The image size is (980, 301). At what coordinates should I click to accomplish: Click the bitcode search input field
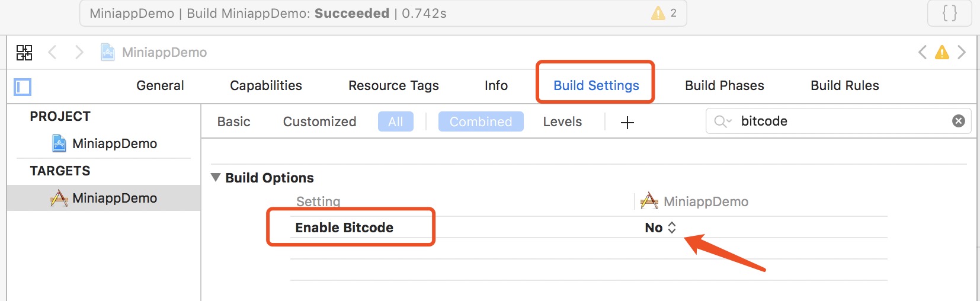[841, 121]
